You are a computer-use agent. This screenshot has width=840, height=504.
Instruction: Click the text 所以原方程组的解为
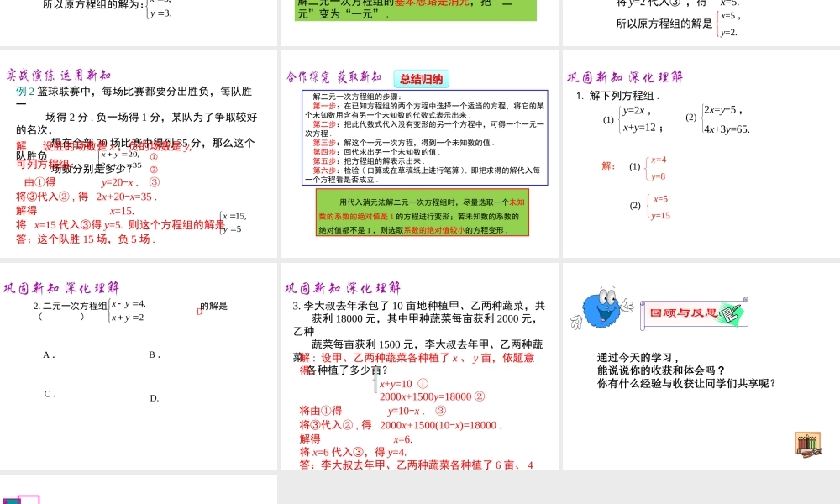click(93, 5)
